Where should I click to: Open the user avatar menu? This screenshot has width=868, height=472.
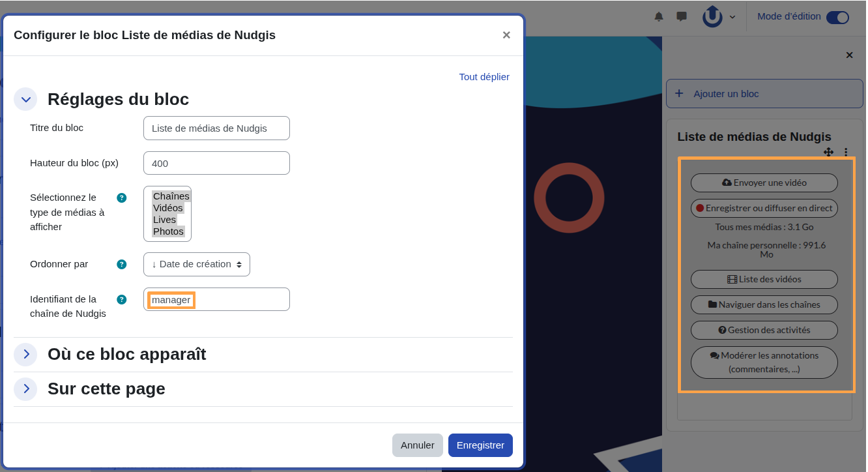pos(713,17)
